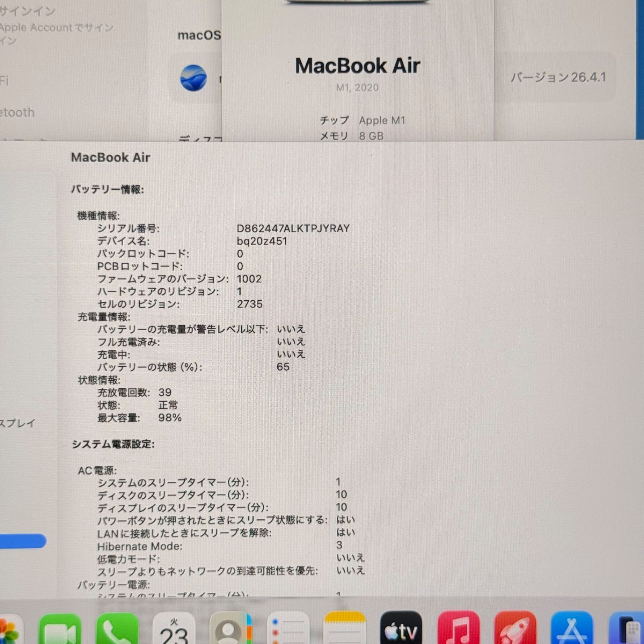Viewport: 644px width, 644px height.
Task: Click cell revision value 2735
Action: pyautogui.click(x=250, y=304)
